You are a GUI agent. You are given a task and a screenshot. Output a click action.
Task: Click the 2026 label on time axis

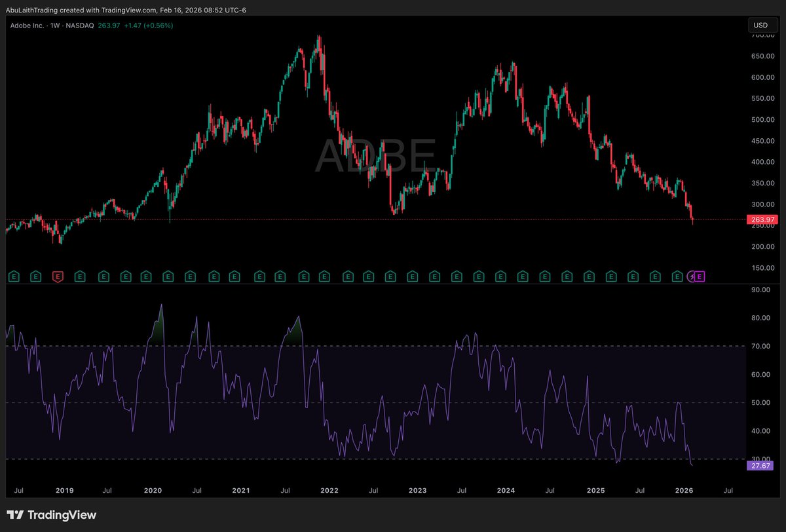coord(684,490)
